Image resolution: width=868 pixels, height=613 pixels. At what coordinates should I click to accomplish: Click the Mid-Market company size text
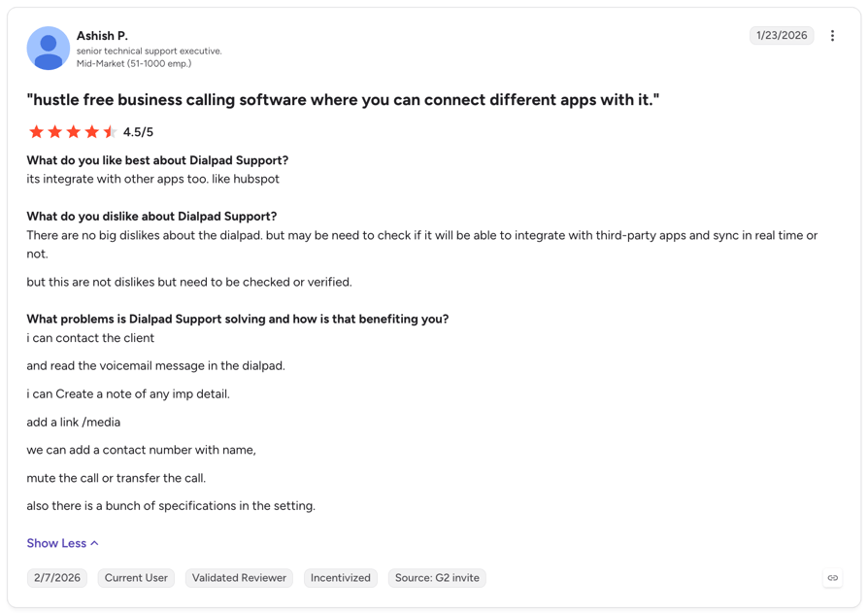(134, 63)
